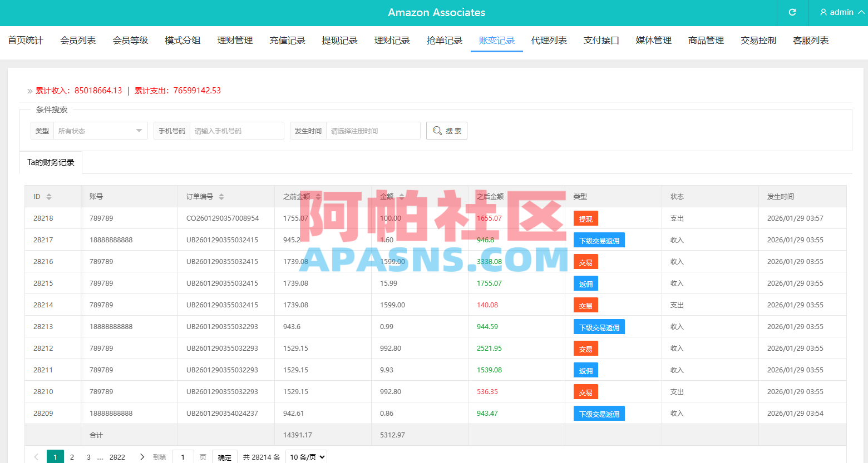This screenshot has height=463, width=868.
Task: Navigate to 商品管理
Action: (706, 41)
